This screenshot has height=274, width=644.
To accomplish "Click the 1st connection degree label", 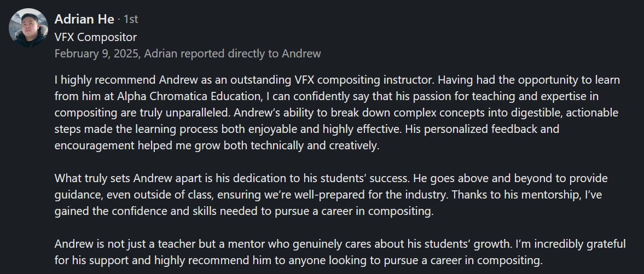I will 131,20.
